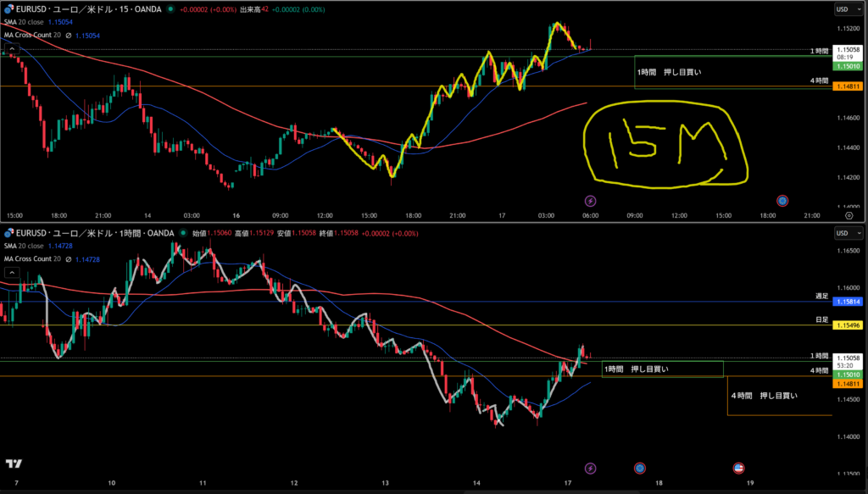
Task: Open the USD currency dropdown on the lower chart
Action: pos(844,232)
